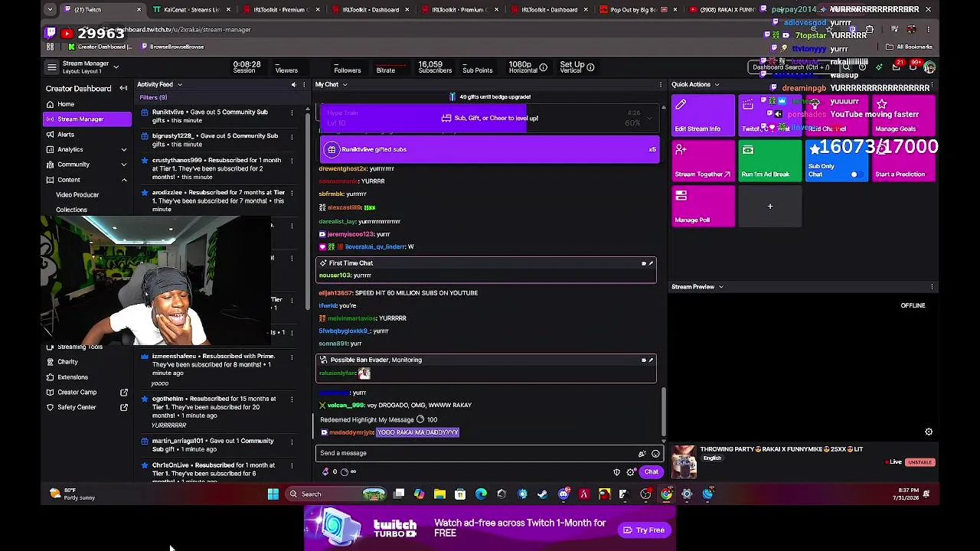
Task: Expand the Hype Train banner chevron
Action: [650, 118]
